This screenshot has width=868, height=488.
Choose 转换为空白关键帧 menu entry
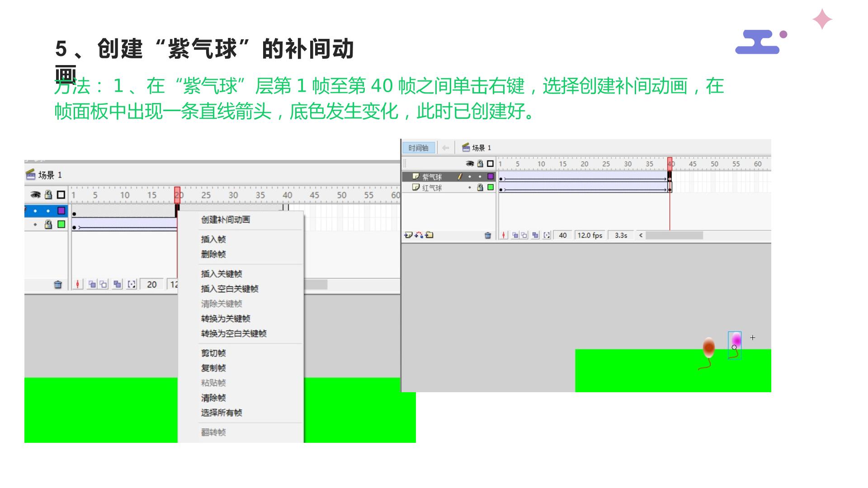click(233, 333)
